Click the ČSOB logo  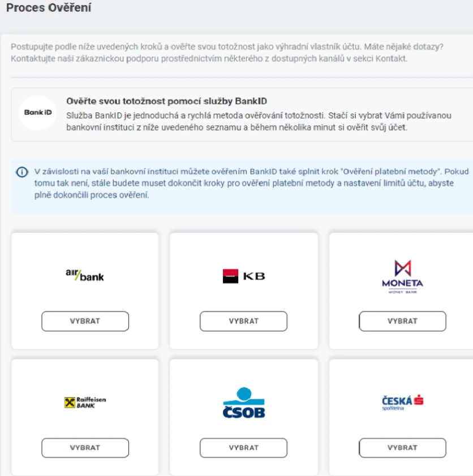tap(244, 403)
